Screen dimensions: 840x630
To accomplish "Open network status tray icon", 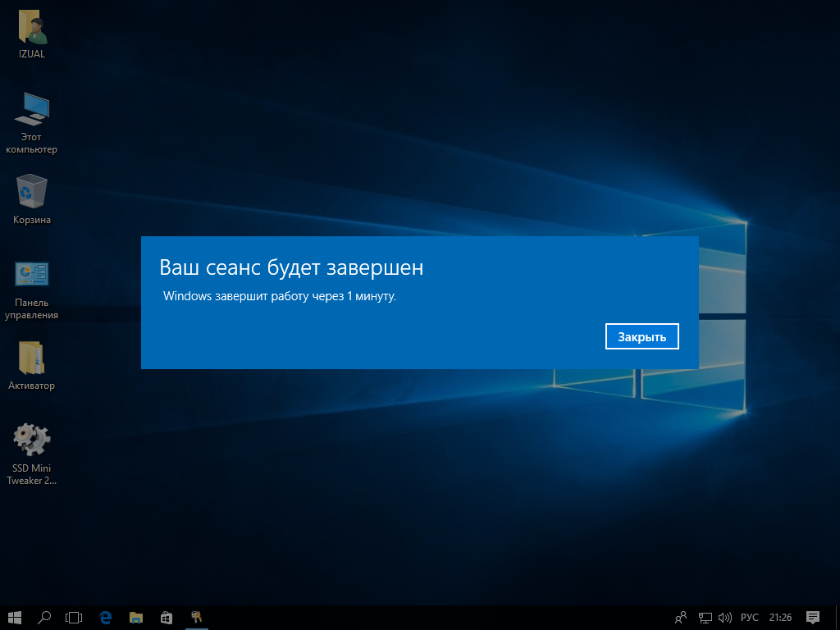I will pos(705,617).
